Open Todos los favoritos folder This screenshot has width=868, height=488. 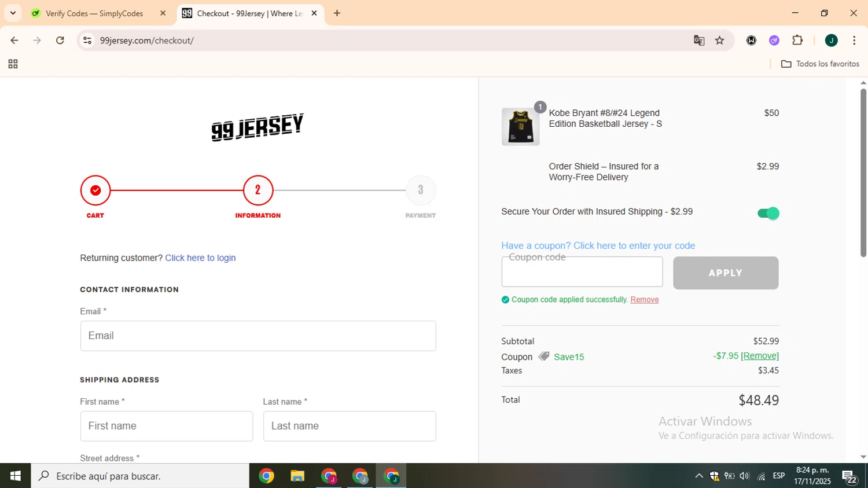pos(820,64)
